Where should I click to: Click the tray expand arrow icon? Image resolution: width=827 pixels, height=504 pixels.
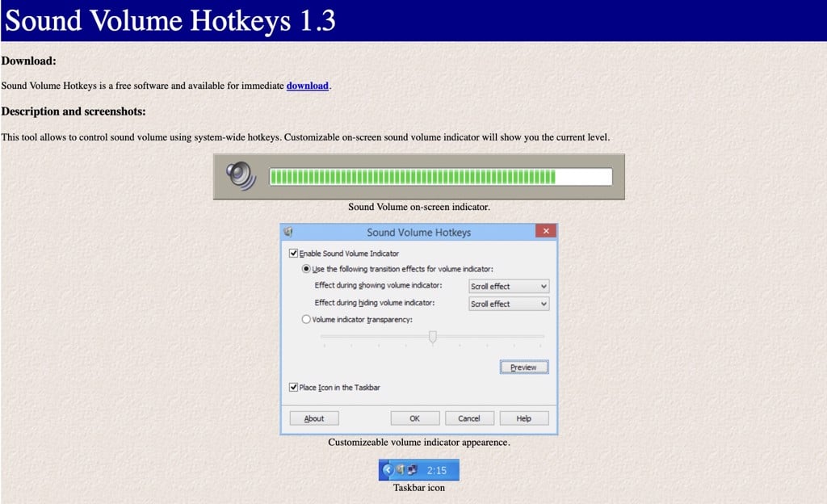(388, 469)
